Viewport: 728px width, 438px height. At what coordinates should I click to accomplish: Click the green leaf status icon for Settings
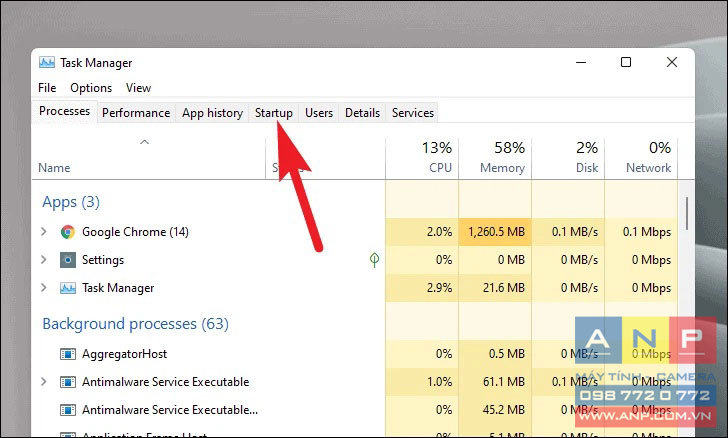click(x=374, y=260)
